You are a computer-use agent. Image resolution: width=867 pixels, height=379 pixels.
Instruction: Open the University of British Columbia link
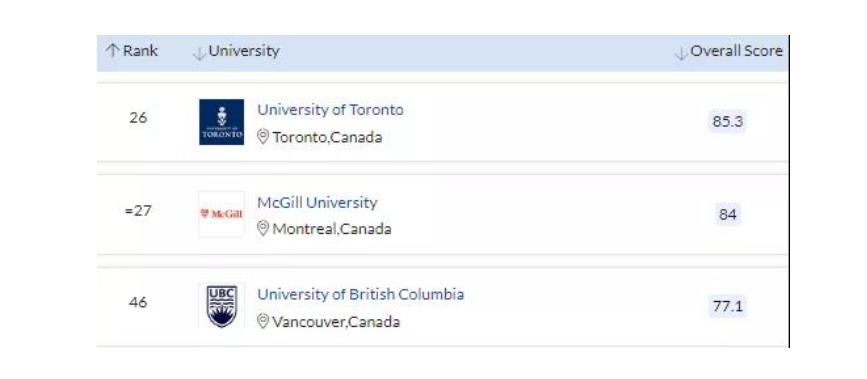(361, 294)
